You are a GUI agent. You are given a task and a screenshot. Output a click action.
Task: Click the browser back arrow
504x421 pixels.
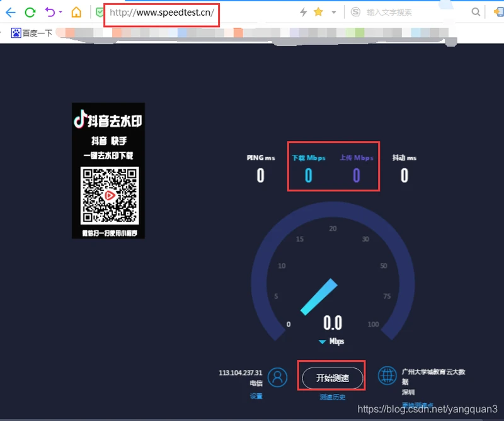pyautogui.click(x=11, y=12)
